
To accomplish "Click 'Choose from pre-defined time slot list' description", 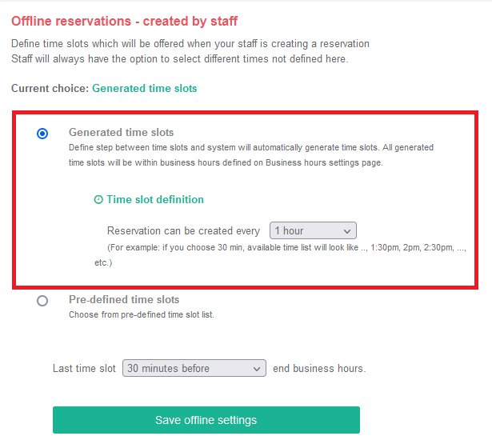I will (142, 314).
